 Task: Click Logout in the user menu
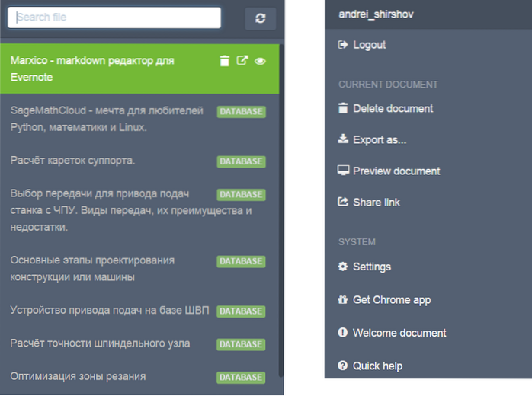coord(369,45)
